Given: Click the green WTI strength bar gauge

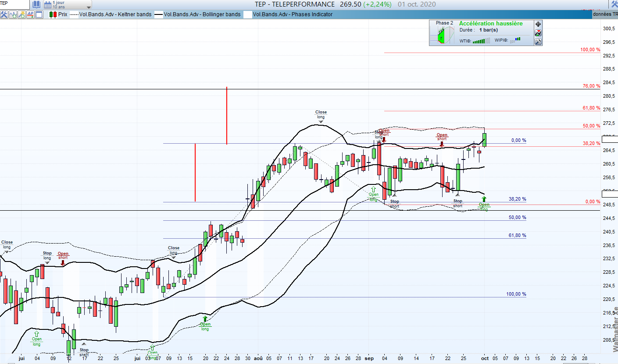Looking at the screenshot, I should pos(482,41).
